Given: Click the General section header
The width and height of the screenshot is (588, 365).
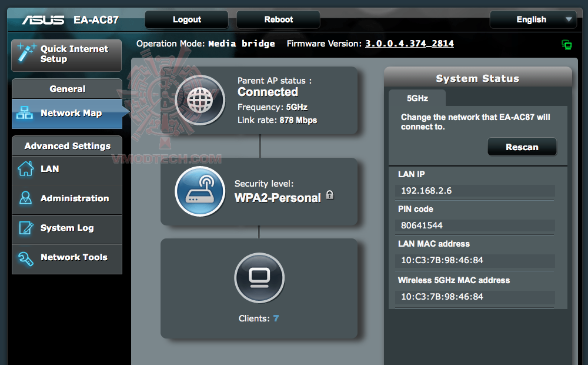Looking at the screenshot, I should tap(67, 89).
